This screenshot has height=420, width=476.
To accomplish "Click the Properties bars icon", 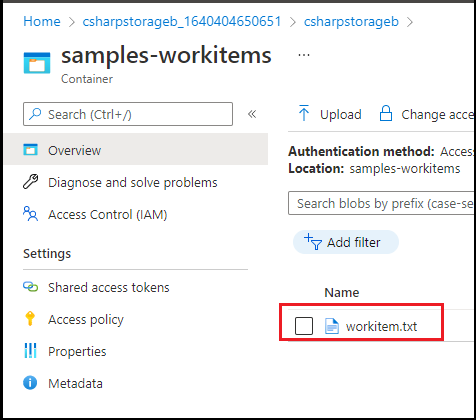I will click(30, 351).
